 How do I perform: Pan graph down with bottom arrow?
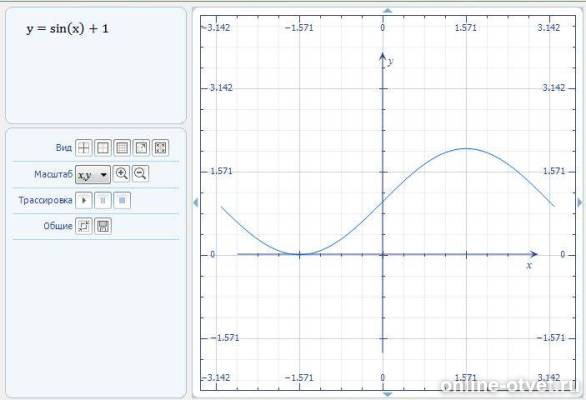click(388, 394)
